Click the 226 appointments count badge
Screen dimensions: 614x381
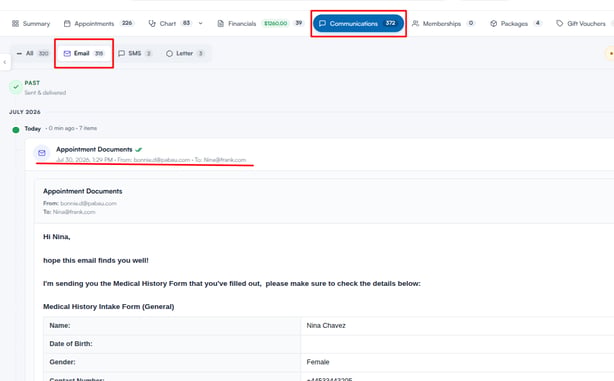(x=127, y=23)
